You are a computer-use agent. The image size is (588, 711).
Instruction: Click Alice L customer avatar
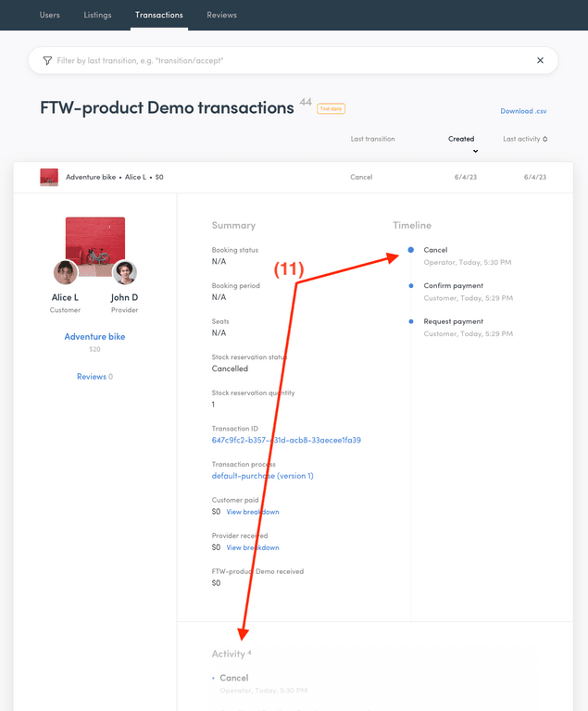(65, 272)
